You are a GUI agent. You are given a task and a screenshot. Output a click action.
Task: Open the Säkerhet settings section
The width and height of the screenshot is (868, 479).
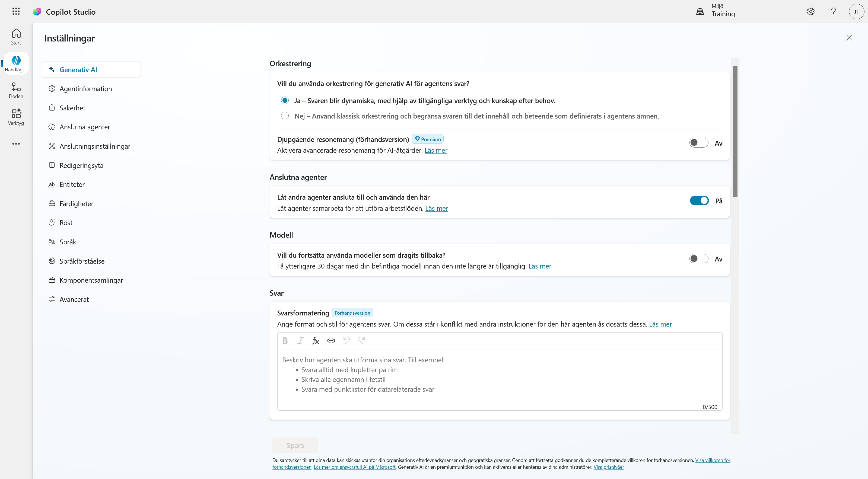pos(91,108)
